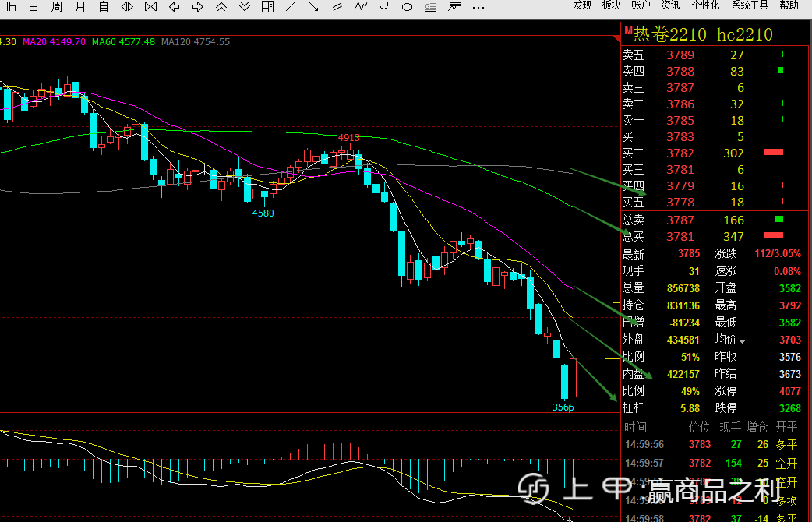Click the 卖一 price 3785 row

pos(680,120)
